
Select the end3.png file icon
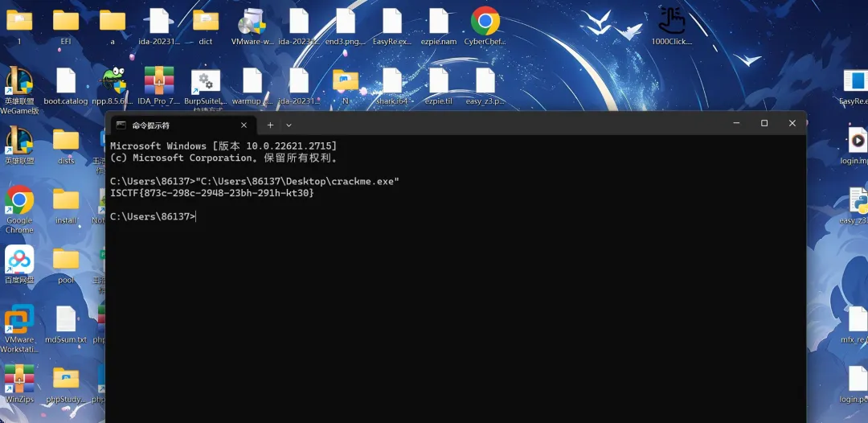(346, 21)
